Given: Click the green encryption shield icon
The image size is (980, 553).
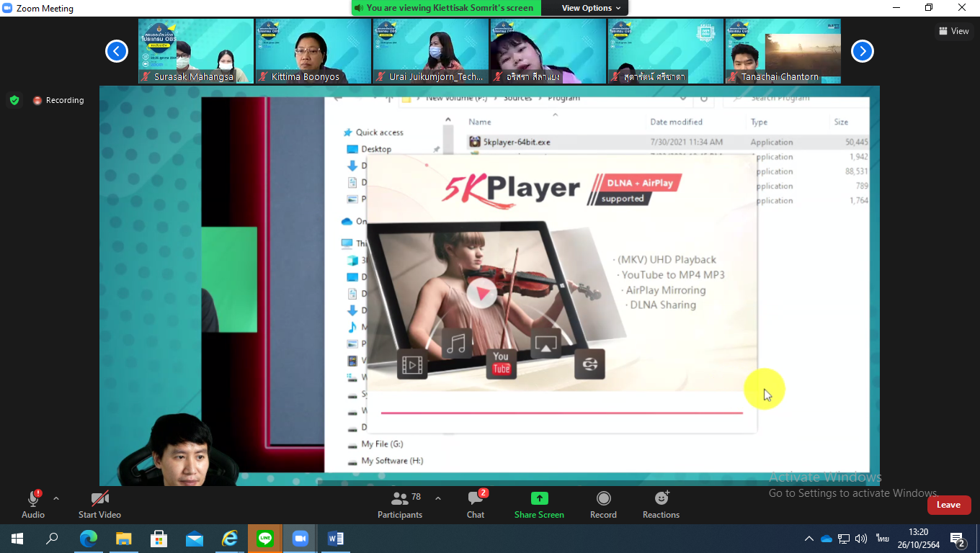Looking at the screenshot, I should (x=14, y=100).
